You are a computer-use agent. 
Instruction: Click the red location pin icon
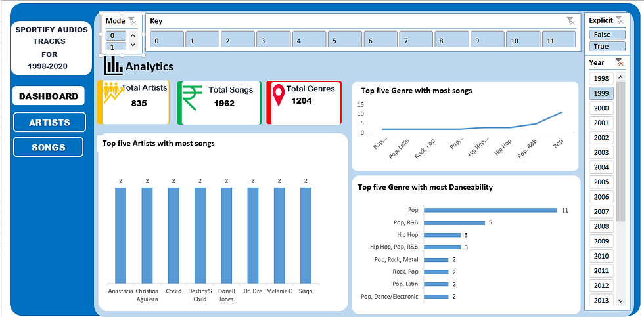point(279,95)
